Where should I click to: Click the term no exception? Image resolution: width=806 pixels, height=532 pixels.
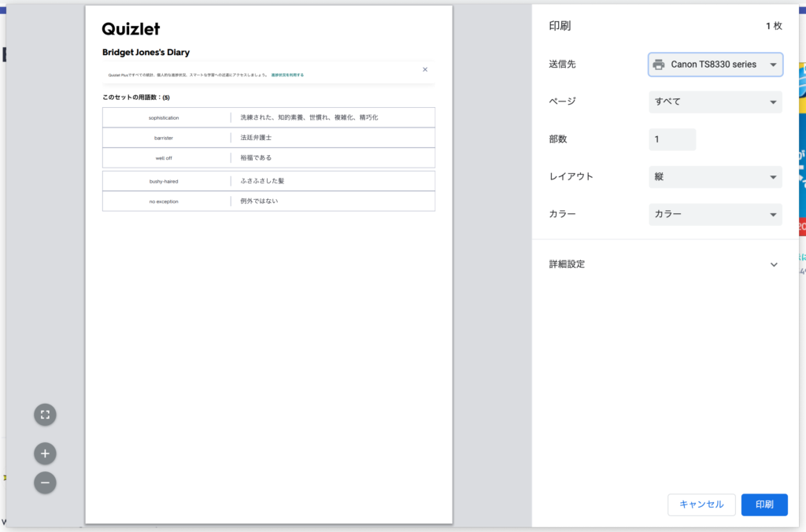coord(164,201)
